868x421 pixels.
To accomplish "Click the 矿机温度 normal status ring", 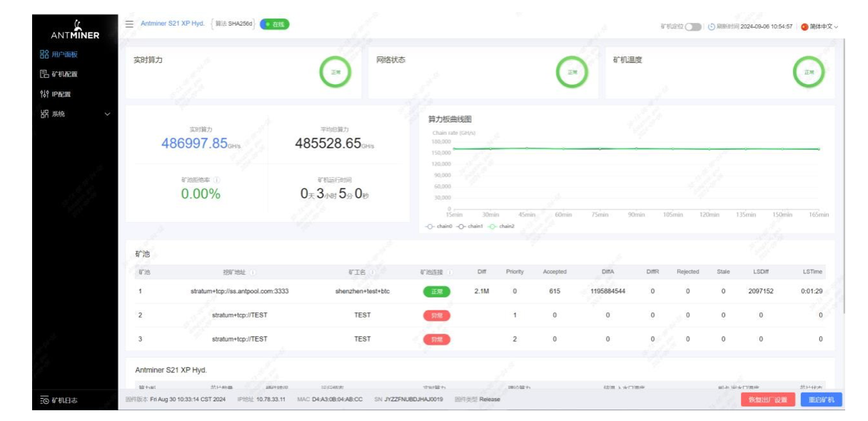I will click(809, 71).
